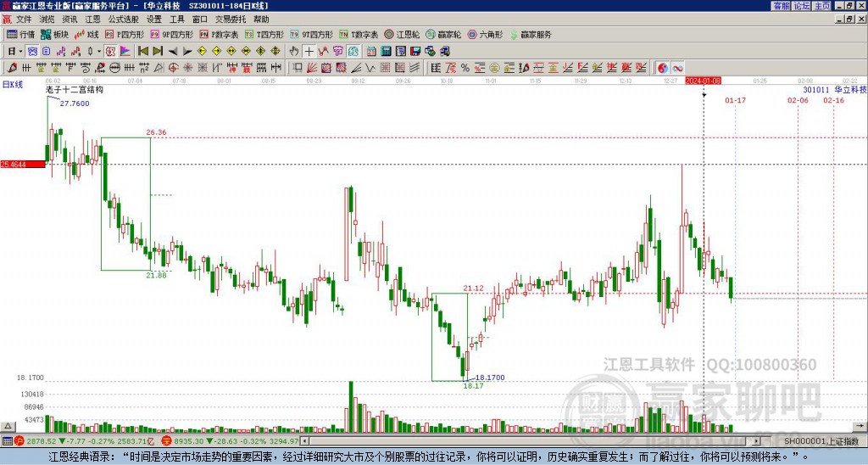Viewport: 868px width, 465px height.
Task: Open the 设置 menu
Action: click(154, 20)
